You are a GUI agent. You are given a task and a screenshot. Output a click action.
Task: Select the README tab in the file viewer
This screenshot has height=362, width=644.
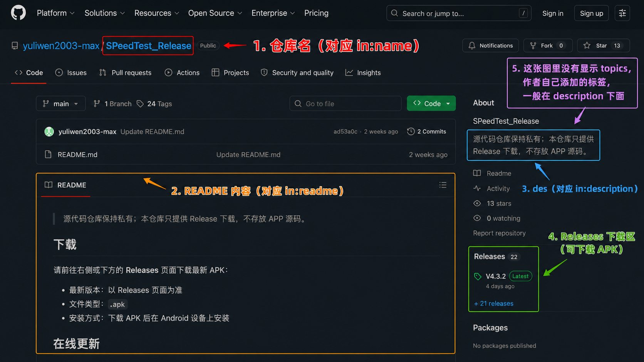click(65, 185)
